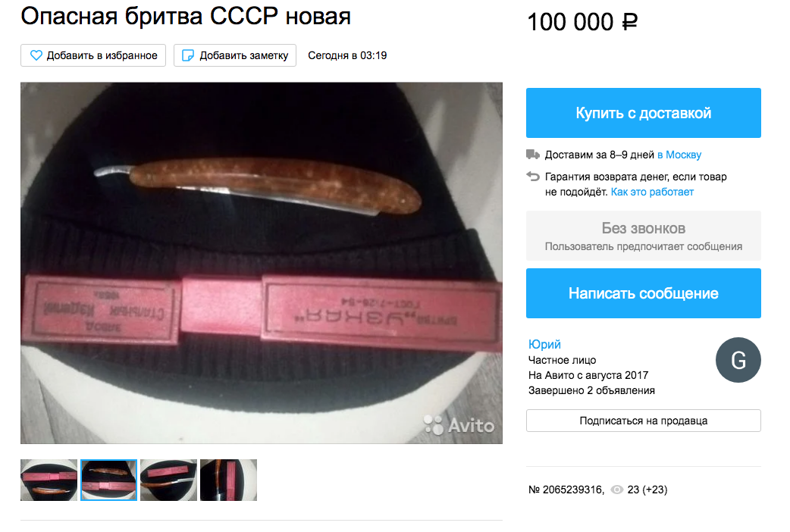Click the views eye icon

click(616, 490)
